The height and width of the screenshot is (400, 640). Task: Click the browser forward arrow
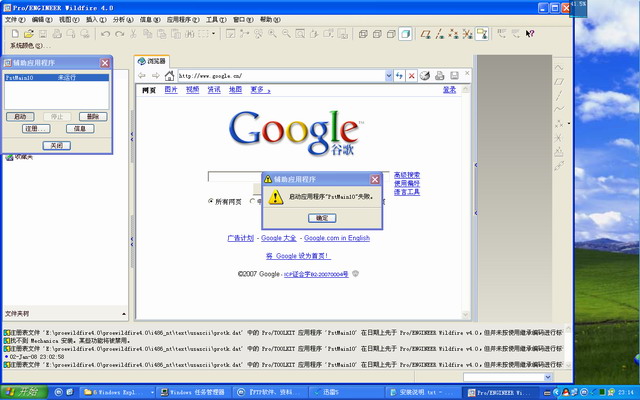[156, 76]
